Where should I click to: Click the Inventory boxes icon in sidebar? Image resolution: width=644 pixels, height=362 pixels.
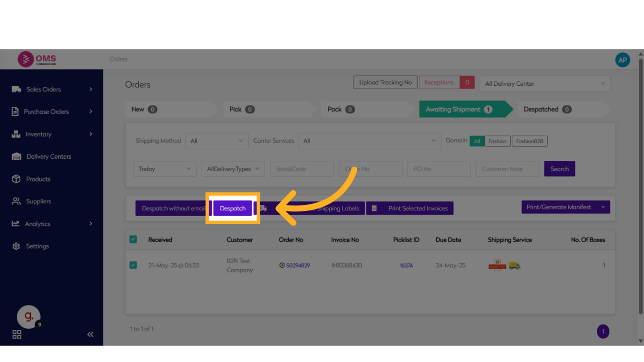click(16, 134)
